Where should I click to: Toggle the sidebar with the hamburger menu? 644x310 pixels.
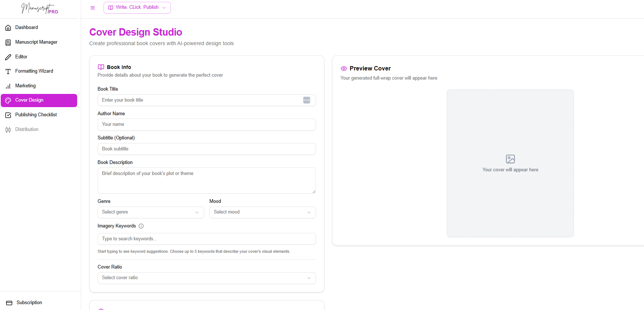click(93, 7)
